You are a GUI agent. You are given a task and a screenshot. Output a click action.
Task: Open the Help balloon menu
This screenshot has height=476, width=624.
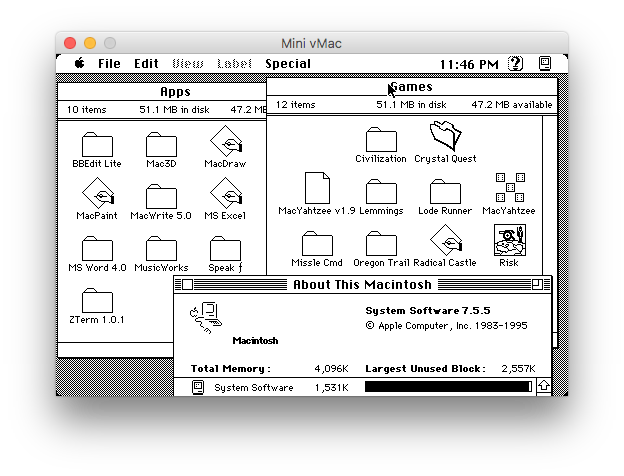tap(515, 64)
